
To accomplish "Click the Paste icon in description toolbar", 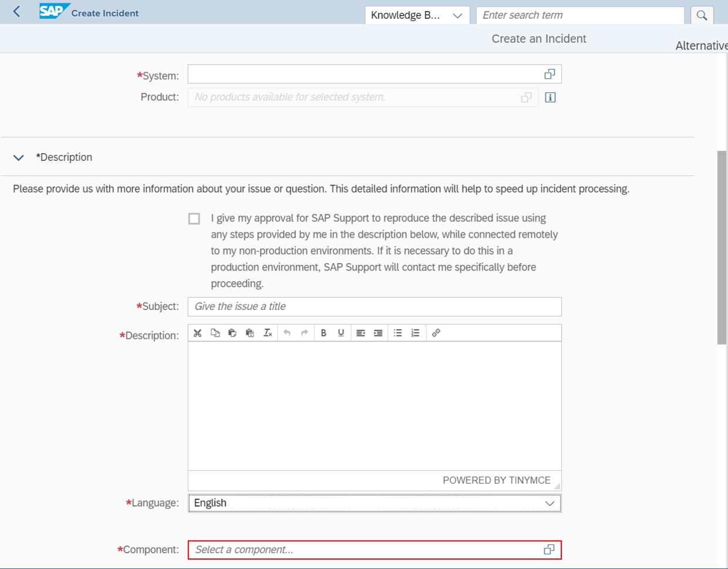I will point(232,333).
